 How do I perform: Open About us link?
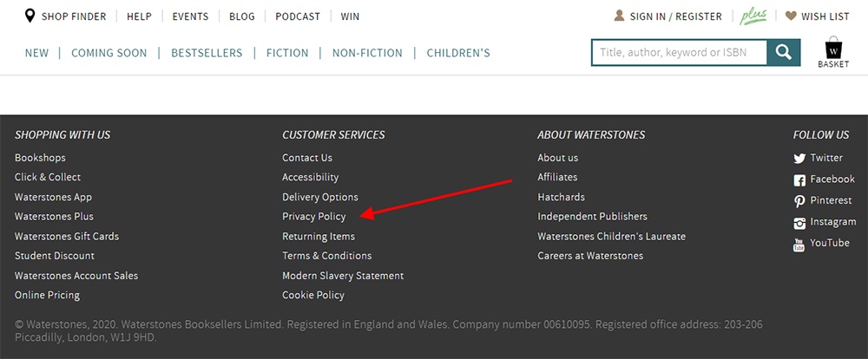pyautogui.click(x=558, y=158)
